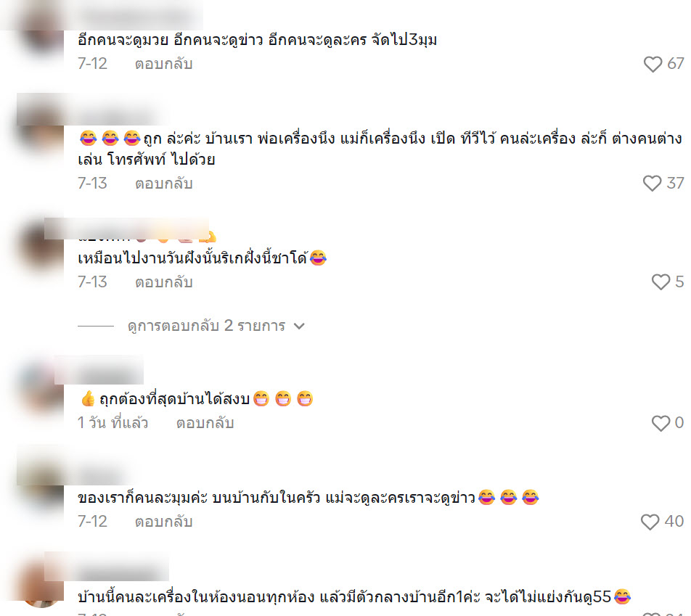Screen dimensions: 691x616
Task: Like the comment with 37 likes
Action: [652, 184]
